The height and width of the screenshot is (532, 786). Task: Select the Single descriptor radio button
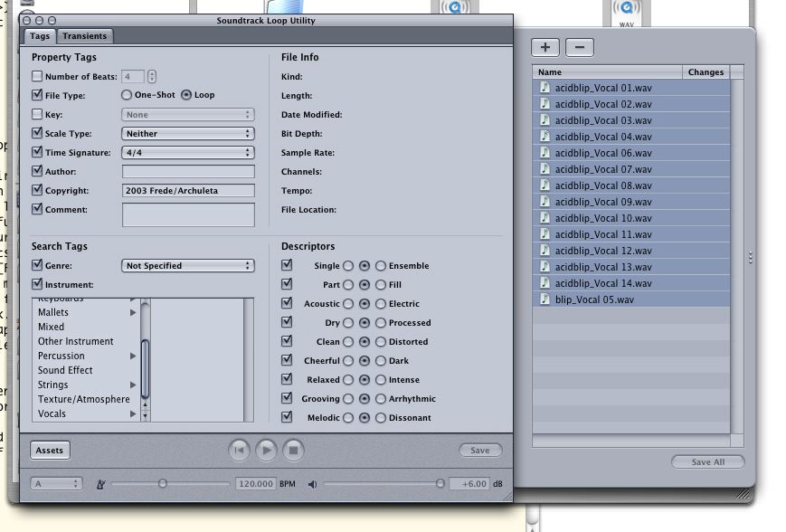[348, 266]
